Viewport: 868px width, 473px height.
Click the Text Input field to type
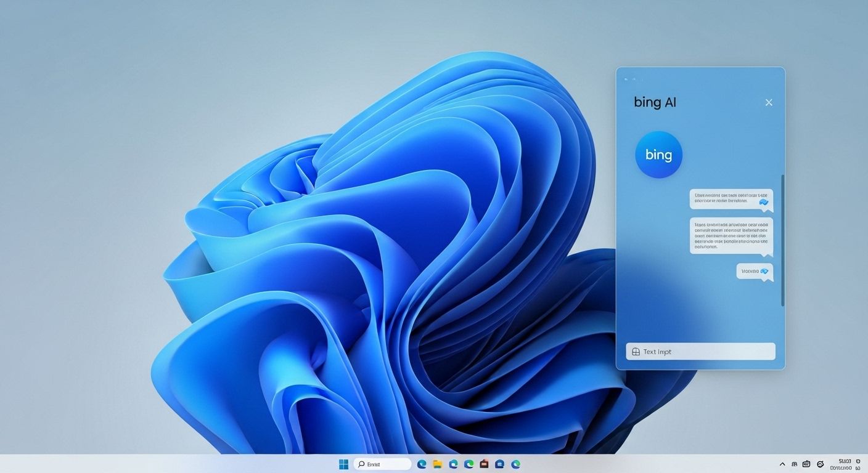(x=700, y=351)
